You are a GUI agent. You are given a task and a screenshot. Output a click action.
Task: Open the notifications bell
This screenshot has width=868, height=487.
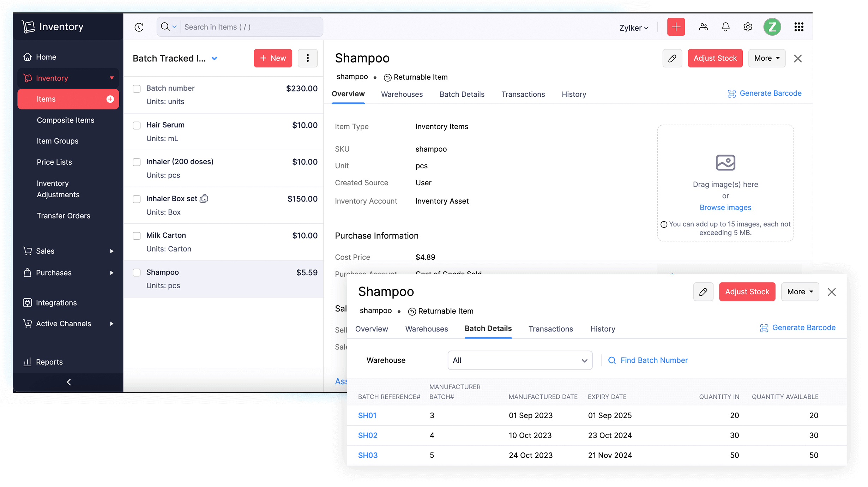725,27
